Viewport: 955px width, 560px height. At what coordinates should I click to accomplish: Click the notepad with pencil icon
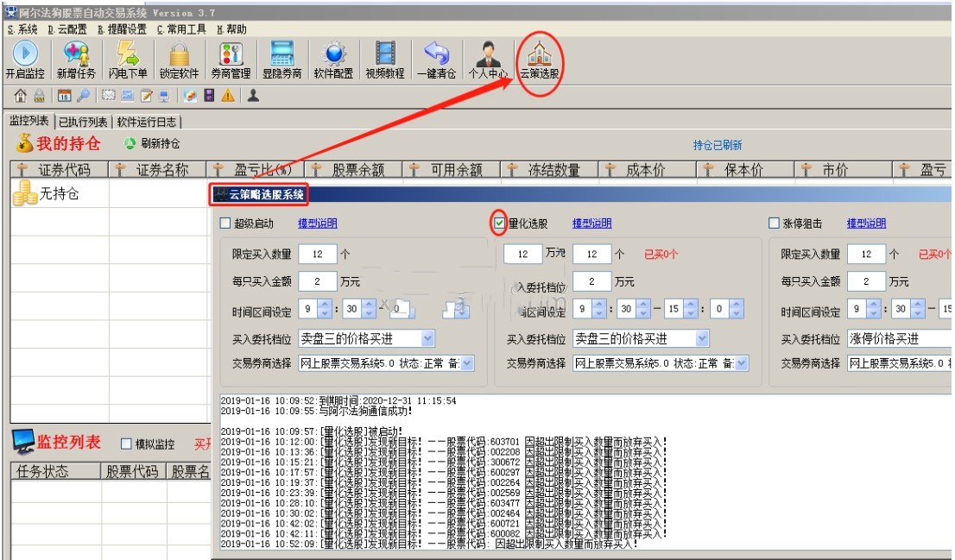(x=146, y=96)
